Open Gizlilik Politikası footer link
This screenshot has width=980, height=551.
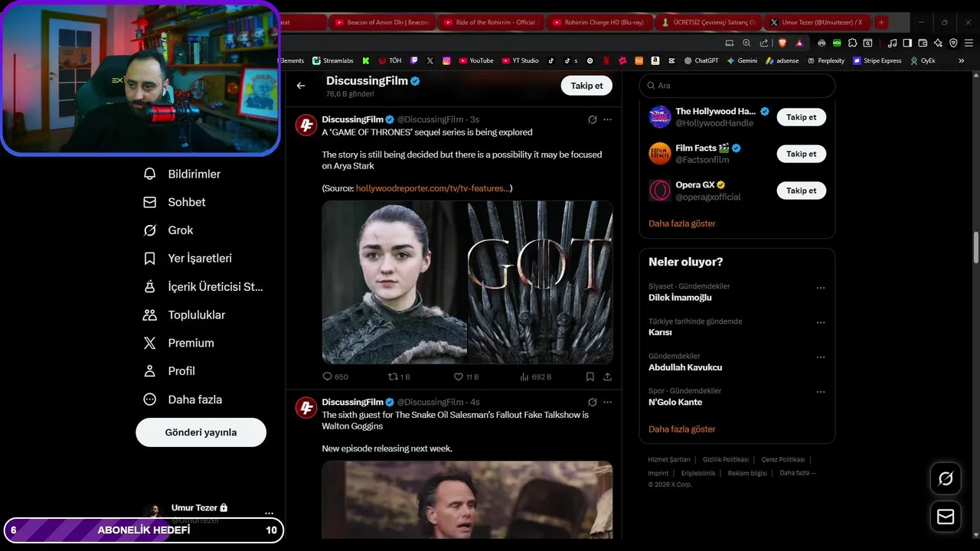click(725, 460)
